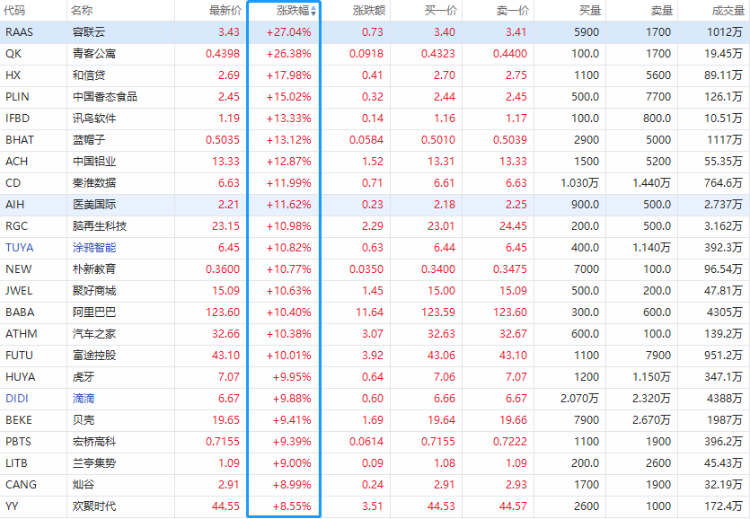The height and width of the screenshot is (519, 750).
Task: Select the 和信贷 name cell
Action: [89, 75]
